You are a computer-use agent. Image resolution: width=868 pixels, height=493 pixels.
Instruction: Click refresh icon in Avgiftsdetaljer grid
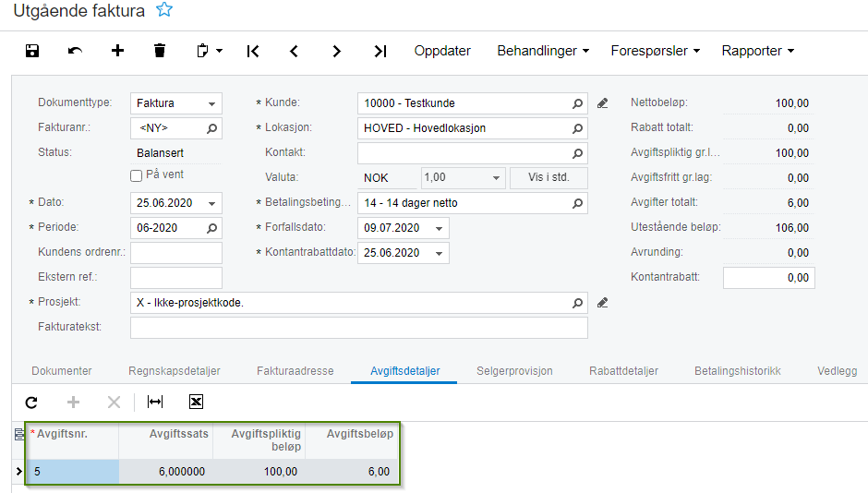coord(31,403)
